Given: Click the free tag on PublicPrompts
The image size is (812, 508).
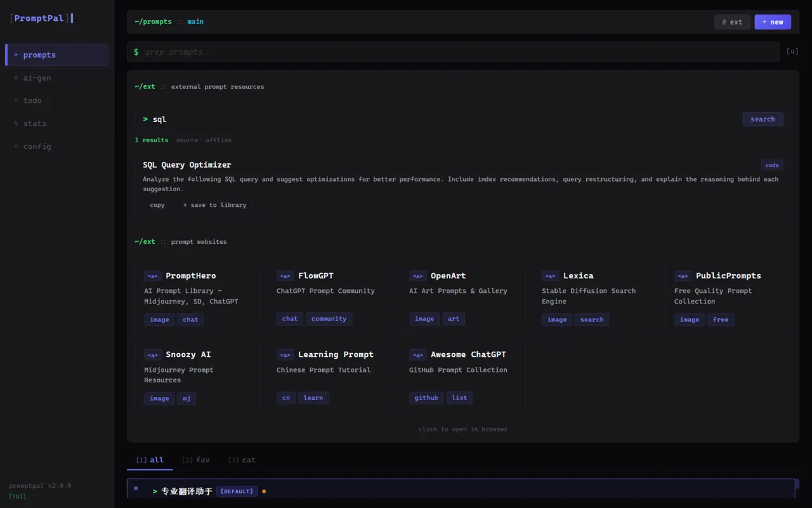Looking at the screenshot, I should [x=721, y=319].
